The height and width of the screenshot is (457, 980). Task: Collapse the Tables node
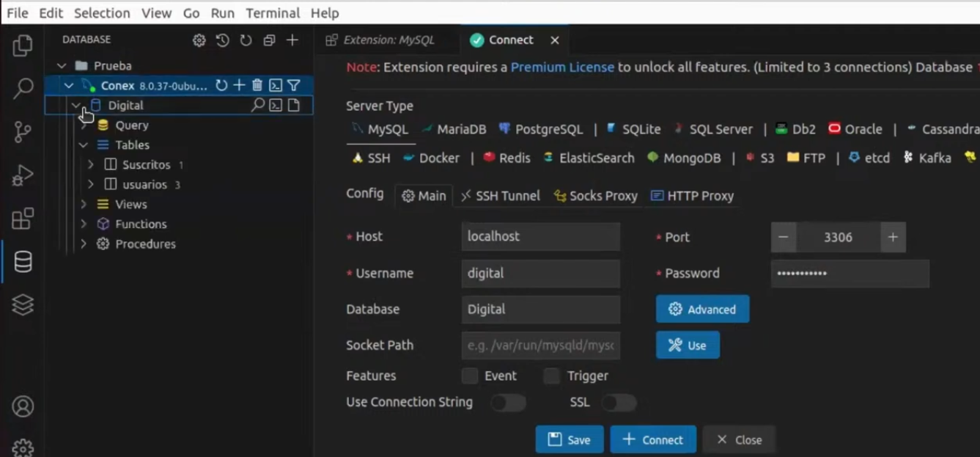pos(84,145)
